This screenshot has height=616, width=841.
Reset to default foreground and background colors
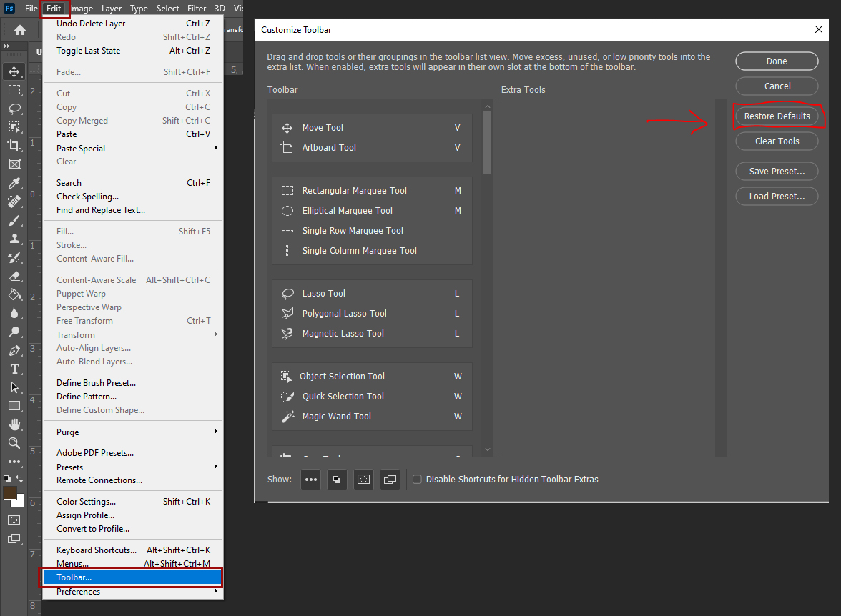point(7,478)
